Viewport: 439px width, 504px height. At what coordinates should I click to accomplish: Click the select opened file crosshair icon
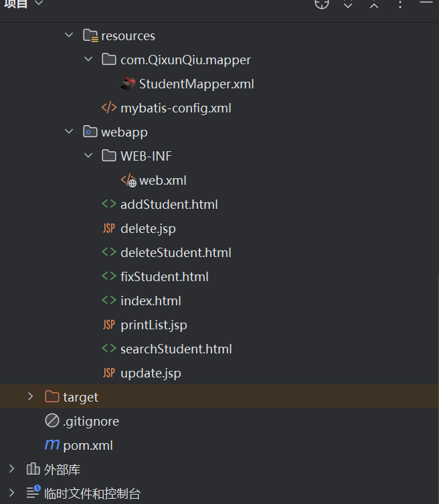pyautogui.click(x=322, y=4)
